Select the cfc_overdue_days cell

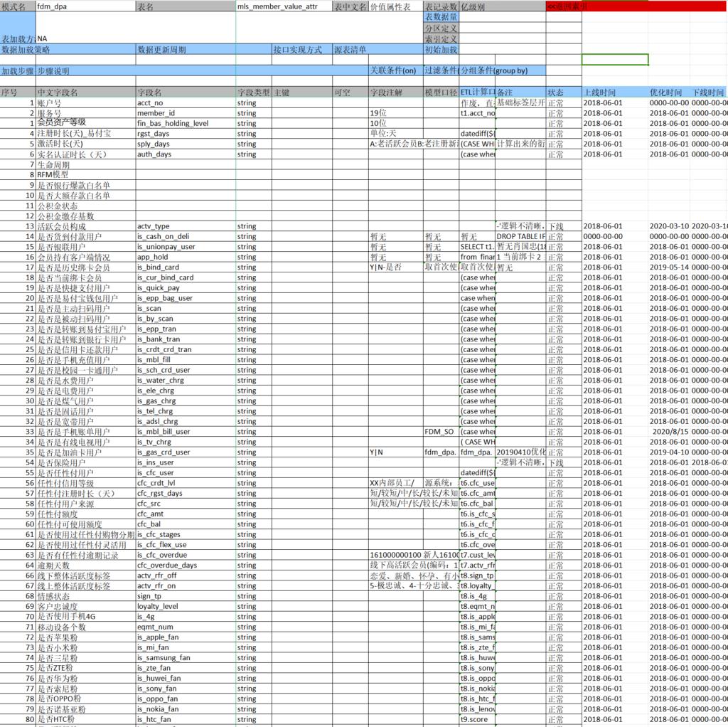point(186,566)
